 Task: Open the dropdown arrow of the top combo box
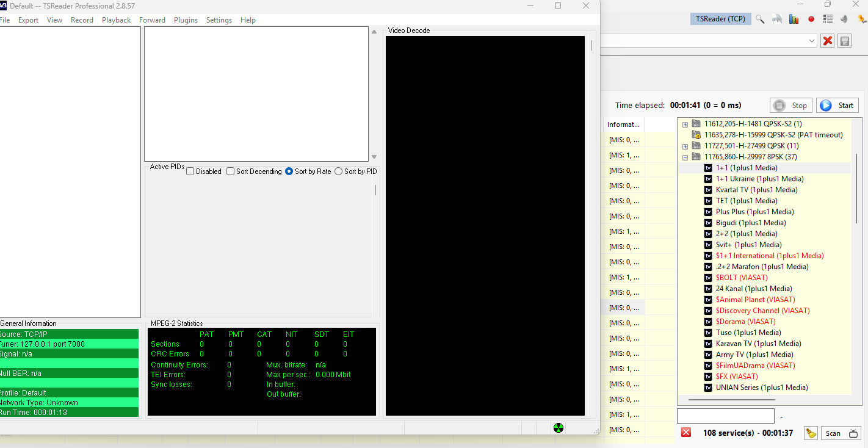812,41
